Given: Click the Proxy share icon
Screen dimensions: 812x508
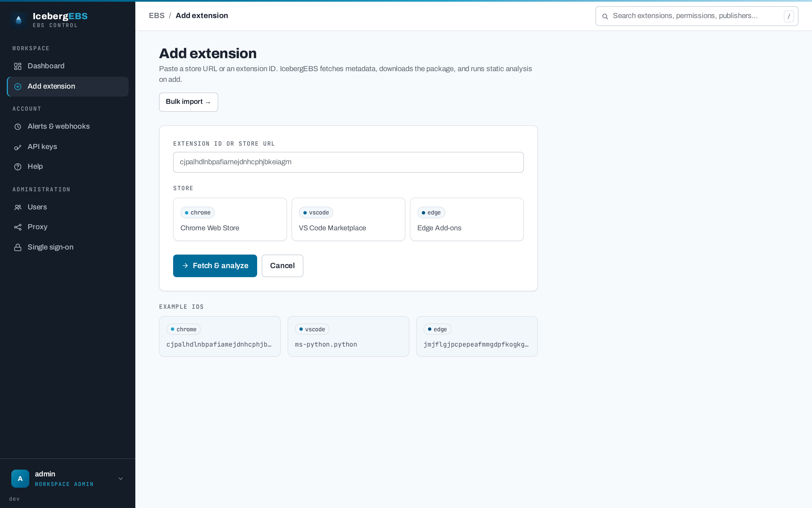Looking at the screenshot, I should pos(18,227).
